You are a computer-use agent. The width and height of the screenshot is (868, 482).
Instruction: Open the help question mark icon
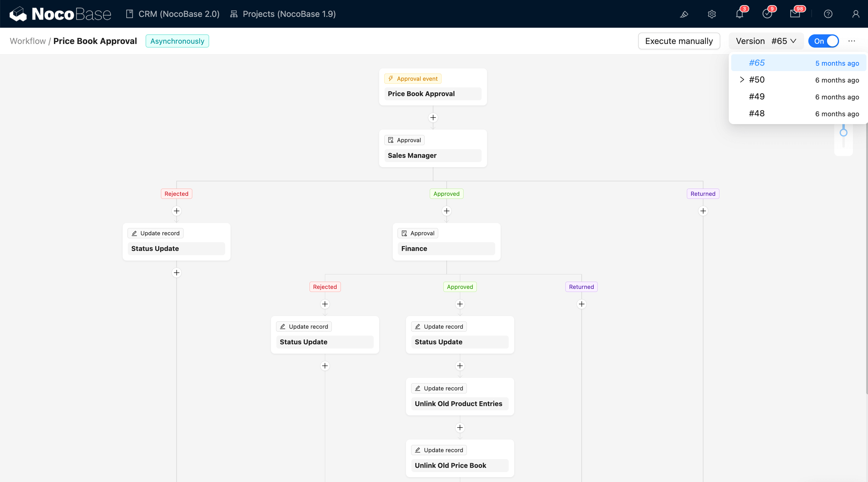tap(828, 14)
